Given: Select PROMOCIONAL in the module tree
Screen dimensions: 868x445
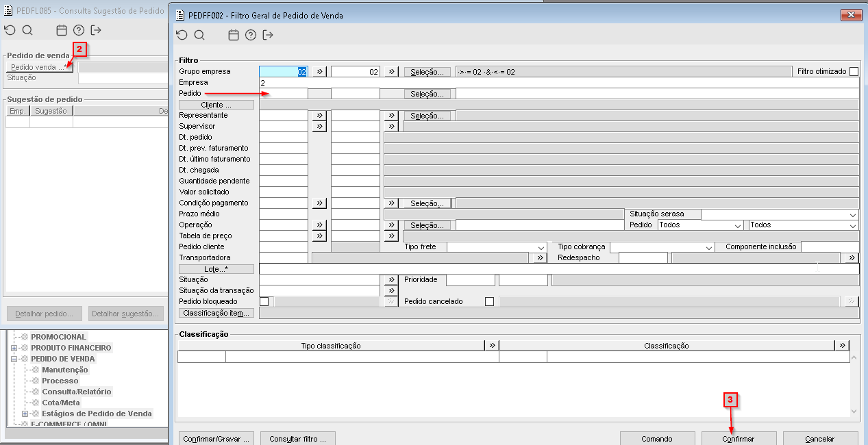Looking at the screenshot, I should pos(58,337).
